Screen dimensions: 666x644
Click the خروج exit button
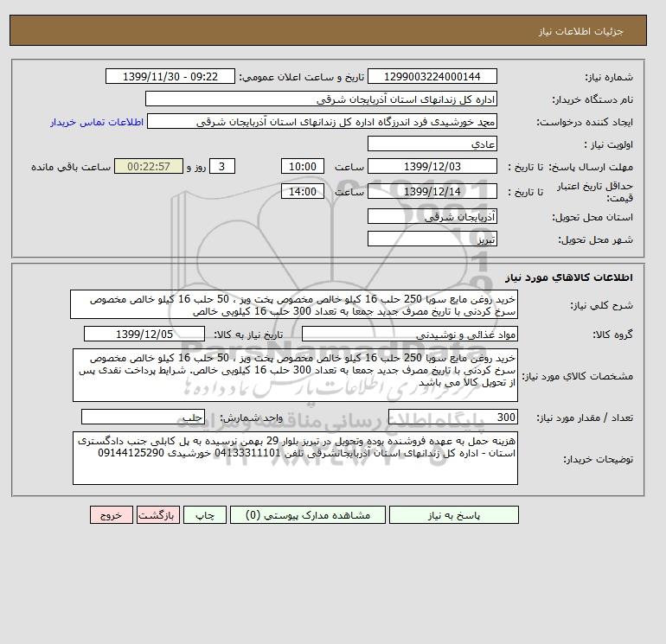pos(112,514)
